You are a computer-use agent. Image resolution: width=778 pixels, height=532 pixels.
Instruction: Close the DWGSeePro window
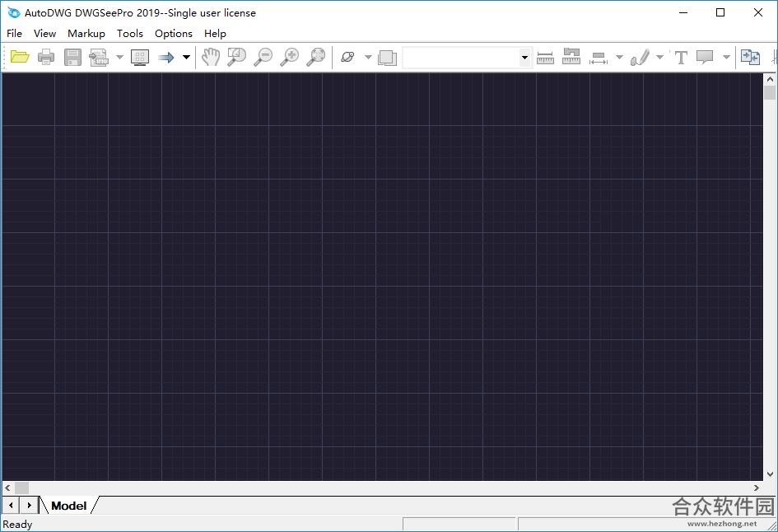click(758, 12)
